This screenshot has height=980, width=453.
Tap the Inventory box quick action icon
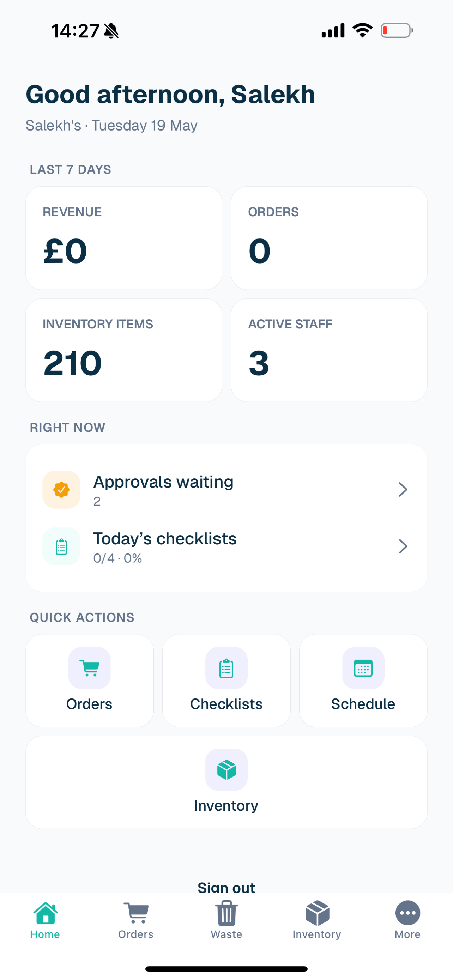coord(226,769)
